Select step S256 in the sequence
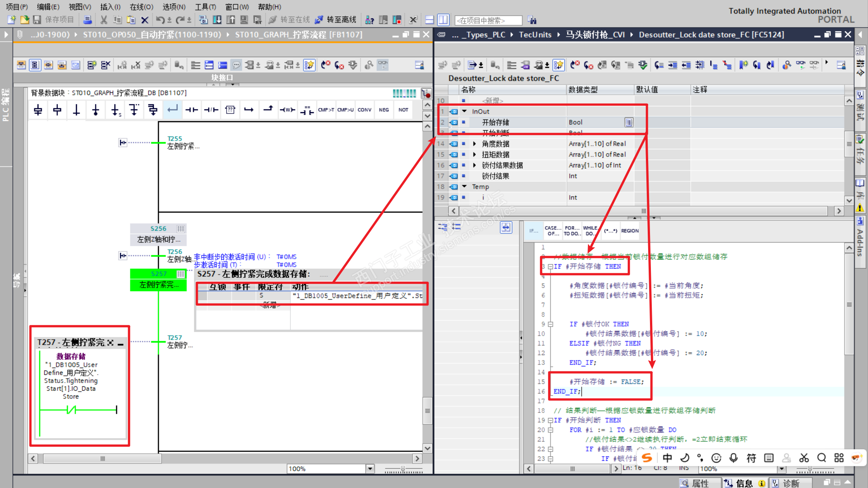This screenshot has width=868, height=488. [158, 234]
